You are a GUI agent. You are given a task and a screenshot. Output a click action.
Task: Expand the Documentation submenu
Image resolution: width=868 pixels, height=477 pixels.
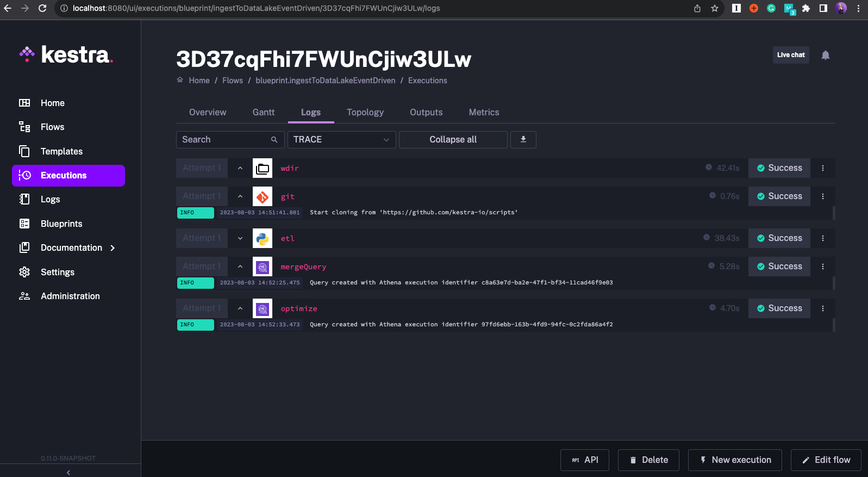tap(113, 248)
